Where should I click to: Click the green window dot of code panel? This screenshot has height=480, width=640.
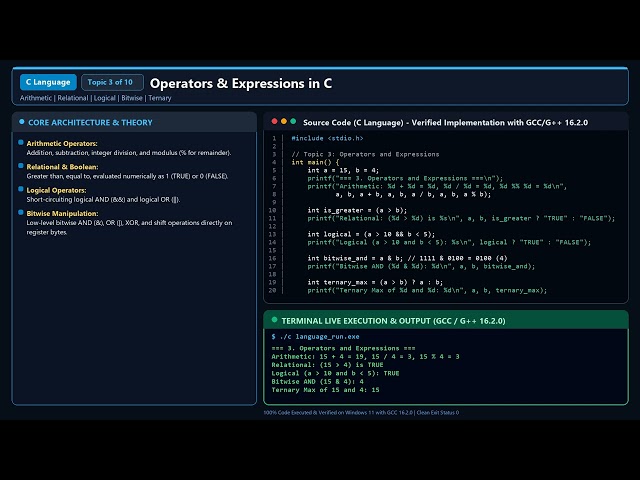tap(293, 121)
